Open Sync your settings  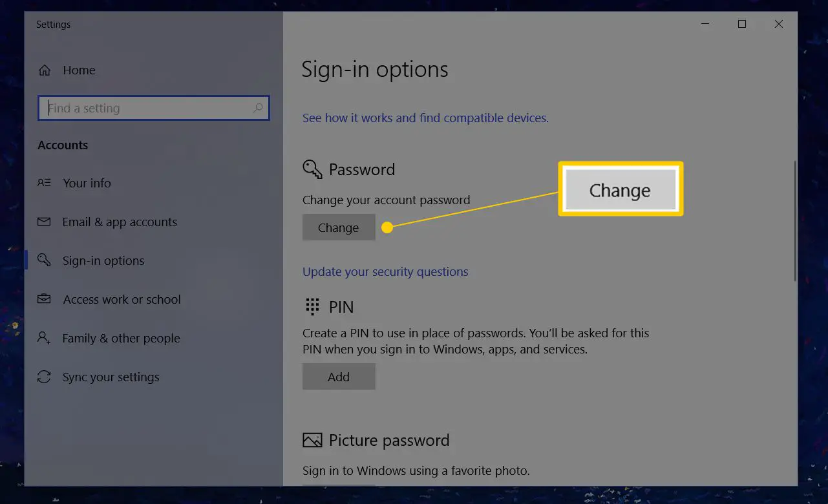point(111,377)
